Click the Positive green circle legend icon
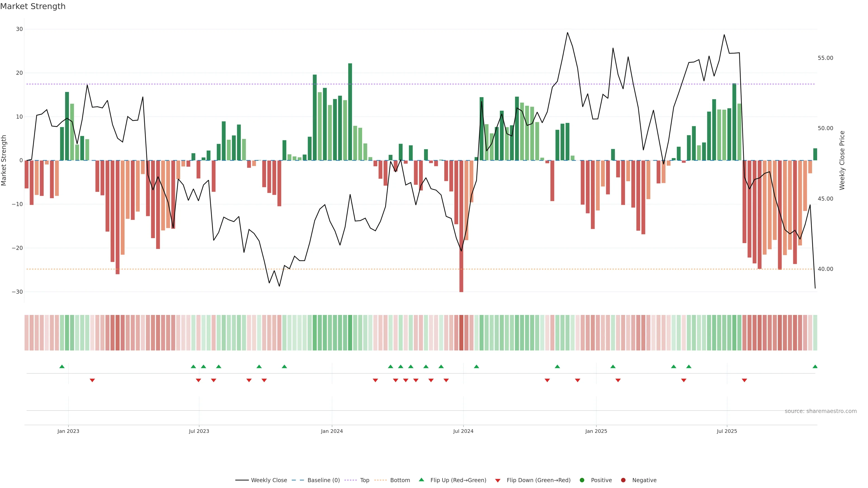 tap(582, 480)
